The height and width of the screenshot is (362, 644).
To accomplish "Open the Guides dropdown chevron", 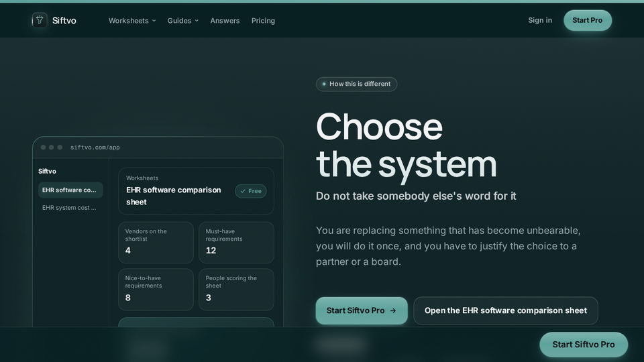I will [197, 21].
